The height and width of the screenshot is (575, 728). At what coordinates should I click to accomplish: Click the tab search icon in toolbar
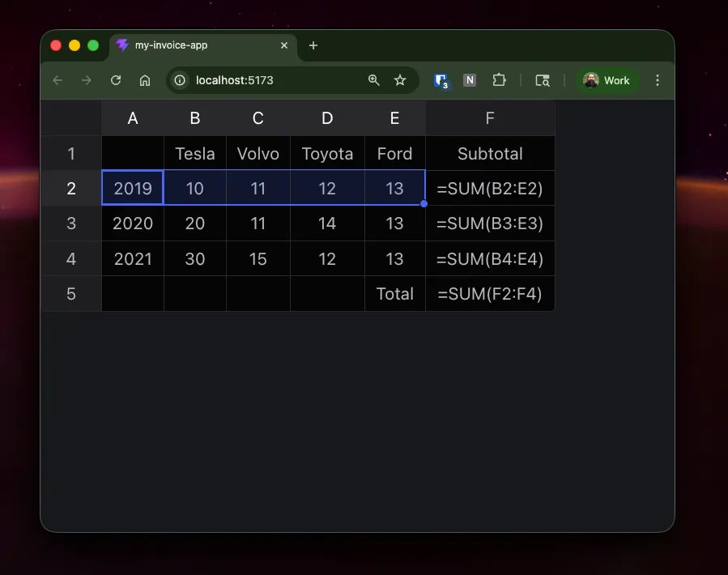[x=543, y=80]
